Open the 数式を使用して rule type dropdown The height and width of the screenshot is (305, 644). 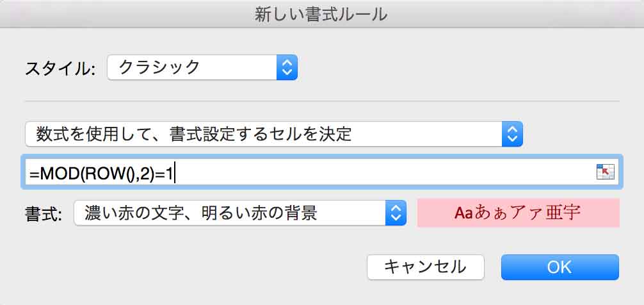(x=273, y=134)
